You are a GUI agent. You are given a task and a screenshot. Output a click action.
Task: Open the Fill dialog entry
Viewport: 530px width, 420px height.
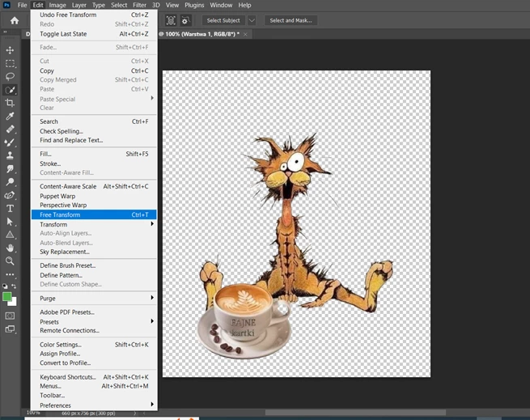coord(94,154)
